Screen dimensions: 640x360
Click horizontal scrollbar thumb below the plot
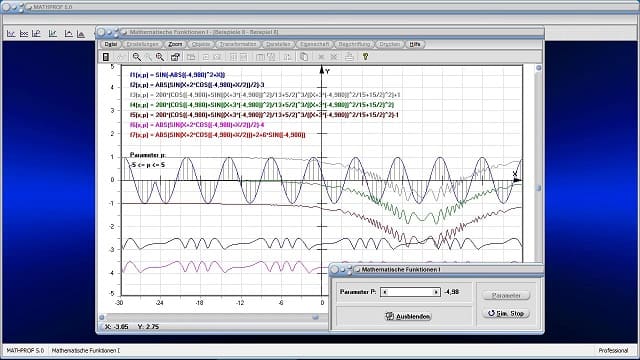pyautogui.click(x=316, y=317)
